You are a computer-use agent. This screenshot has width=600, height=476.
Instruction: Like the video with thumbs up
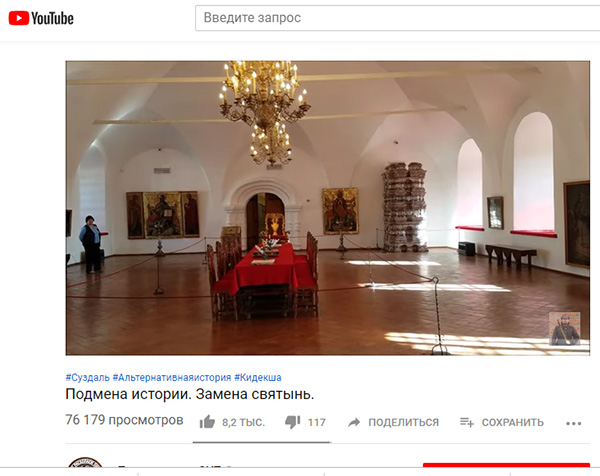[x=207, y=422]
